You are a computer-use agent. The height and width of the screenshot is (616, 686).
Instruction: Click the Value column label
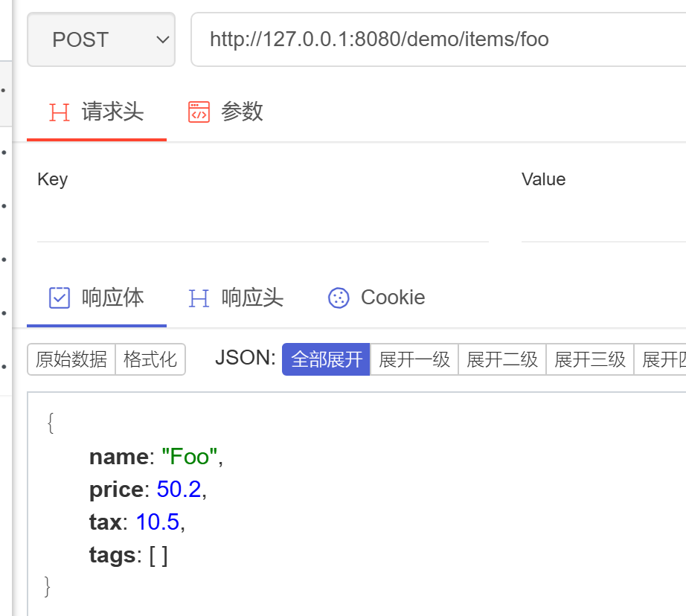[x=543, y=179]
